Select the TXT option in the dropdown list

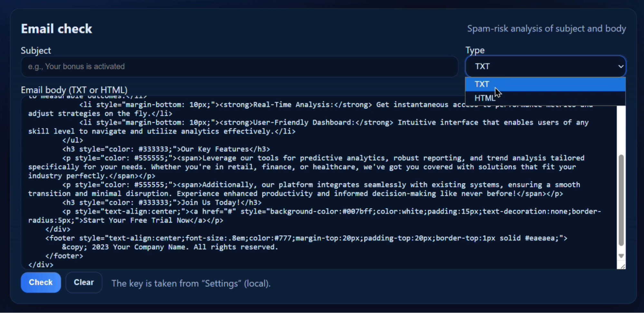pyautogui.click(x=545, y=84)
